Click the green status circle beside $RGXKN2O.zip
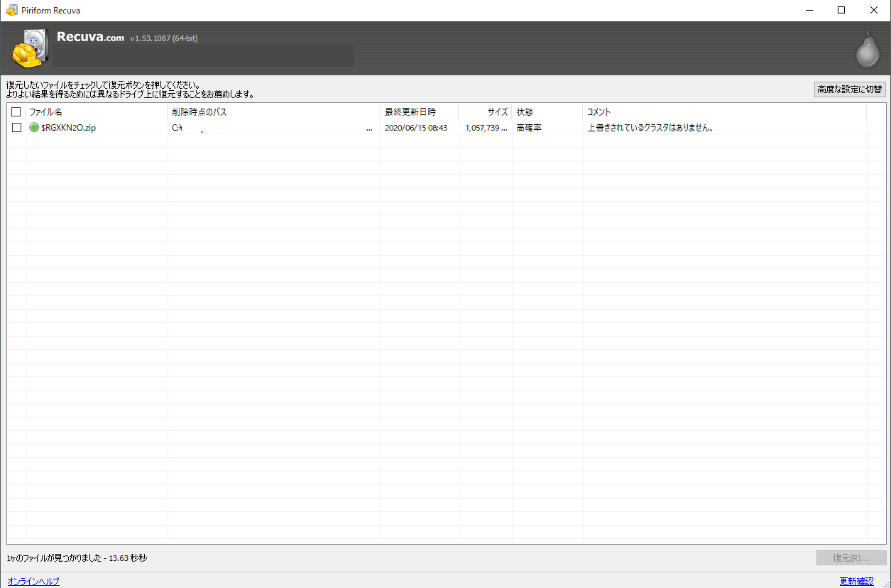Image resolution: width=891 pixels, height=588 pixels. [34, 128]
